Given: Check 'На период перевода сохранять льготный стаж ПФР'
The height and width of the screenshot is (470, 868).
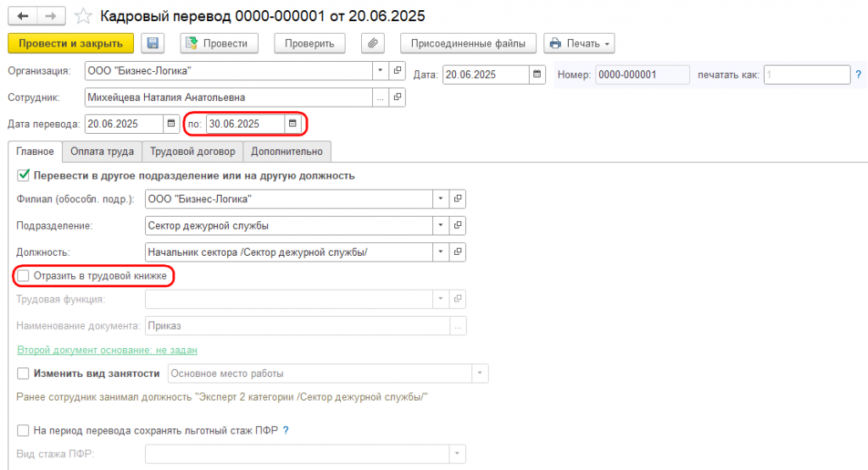Looking at the screenshot, I should [x=23, y=430].
